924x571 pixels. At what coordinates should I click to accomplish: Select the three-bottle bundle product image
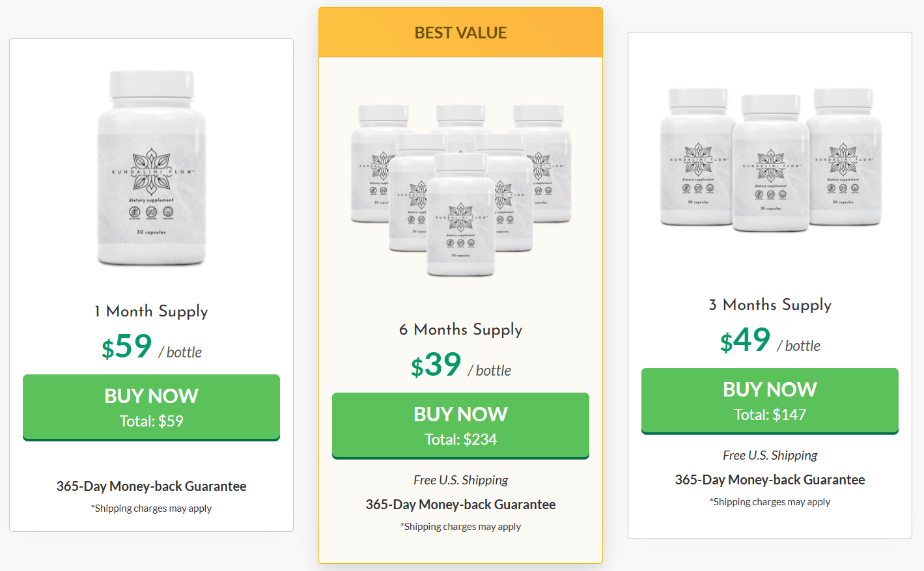pyautogui.click(x=770, y=160)
